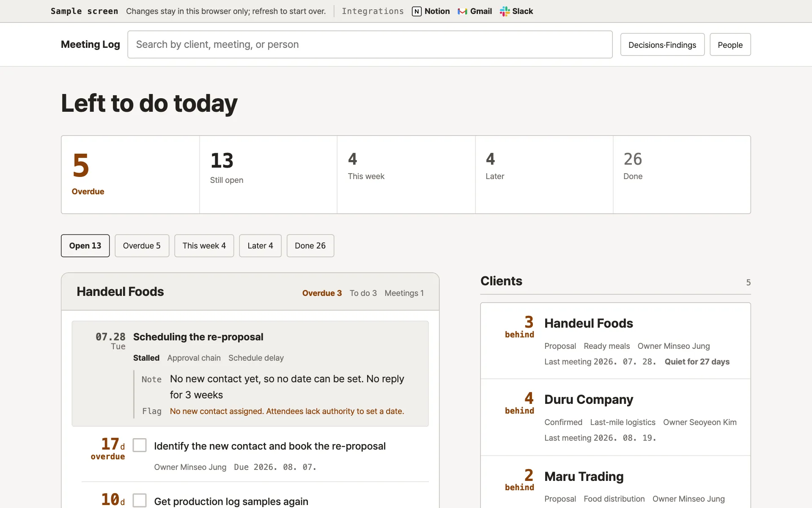Click the Approval chain tag

pos(194,358)
